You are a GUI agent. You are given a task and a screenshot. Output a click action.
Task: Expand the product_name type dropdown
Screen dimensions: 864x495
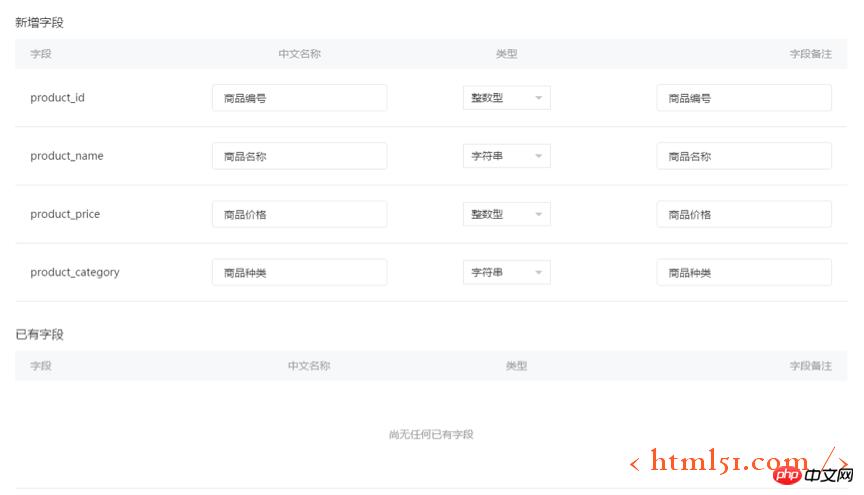point(506,156)
